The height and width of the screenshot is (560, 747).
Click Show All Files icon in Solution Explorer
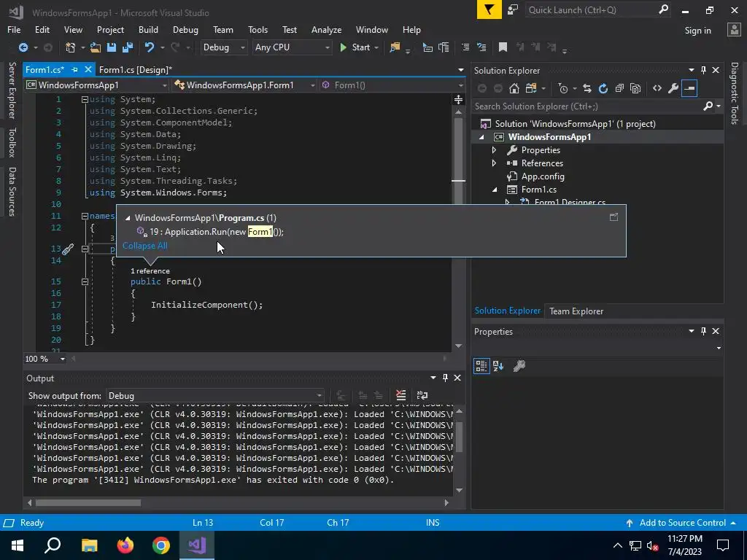635,88
